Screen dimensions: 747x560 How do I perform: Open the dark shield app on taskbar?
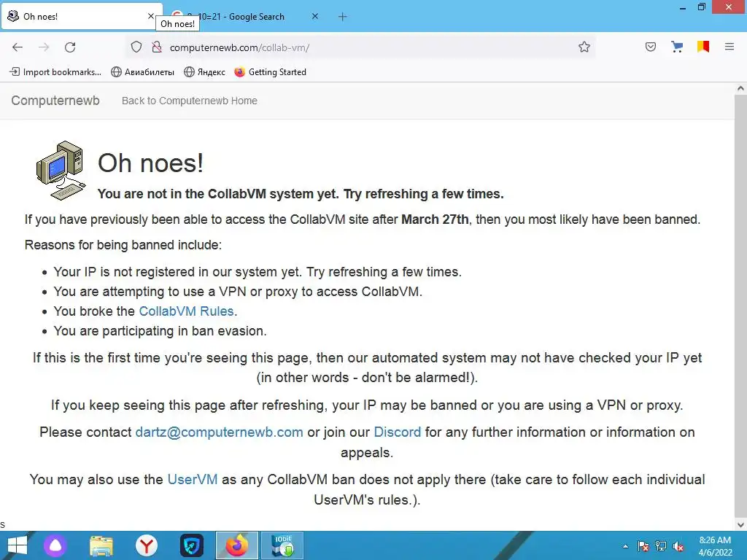pyautogui.click(x=192, y=545)
